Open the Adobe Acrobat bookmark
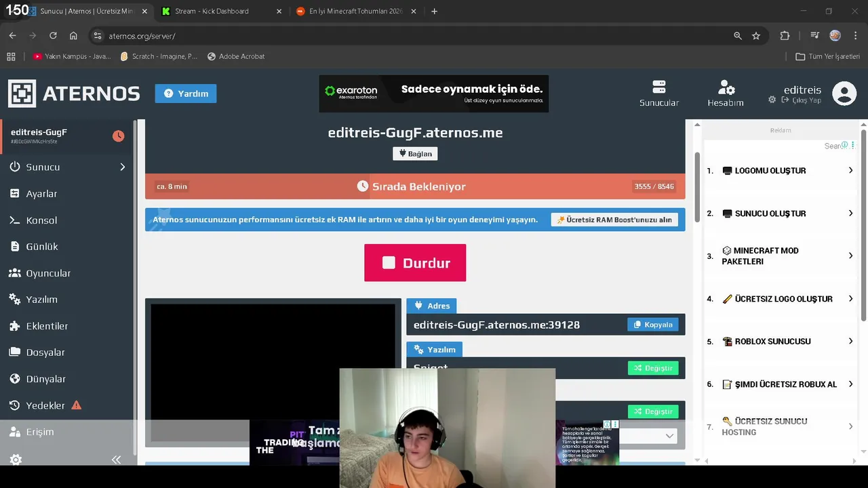The image size is (868, 488). pyautogui.click(x=236, y=56)
